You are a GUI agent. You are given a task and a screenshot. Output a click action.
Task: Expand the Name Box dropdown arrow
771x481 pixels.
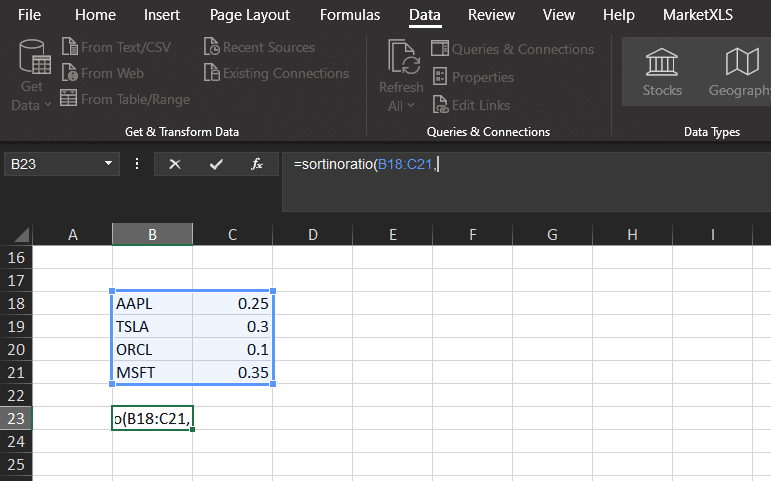111,164
